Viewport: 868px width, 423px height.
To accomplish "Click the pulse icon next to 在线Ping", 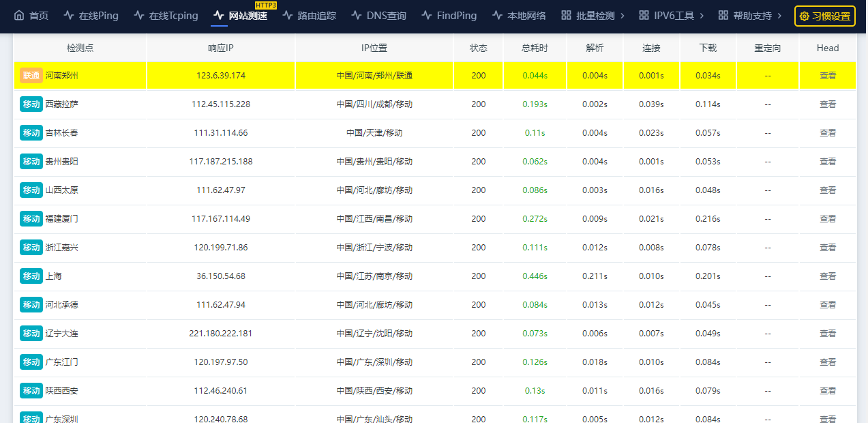I will (x=69, y=15).
